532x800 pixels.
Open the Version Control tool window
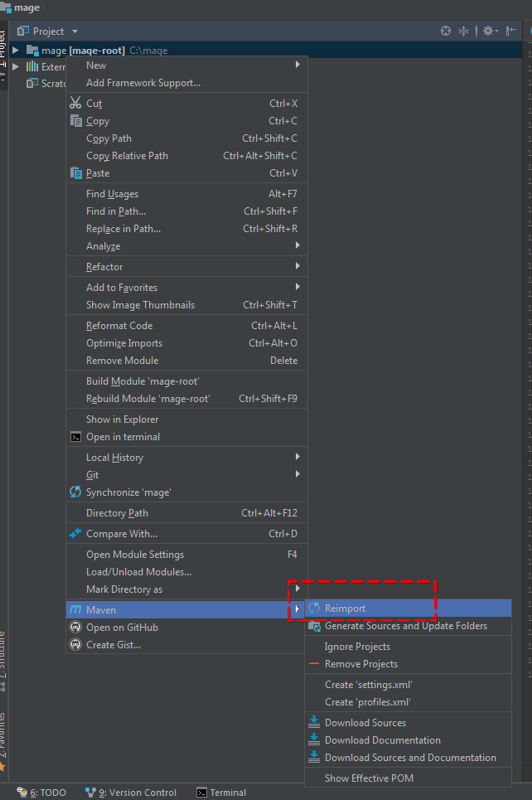(131, 793)
